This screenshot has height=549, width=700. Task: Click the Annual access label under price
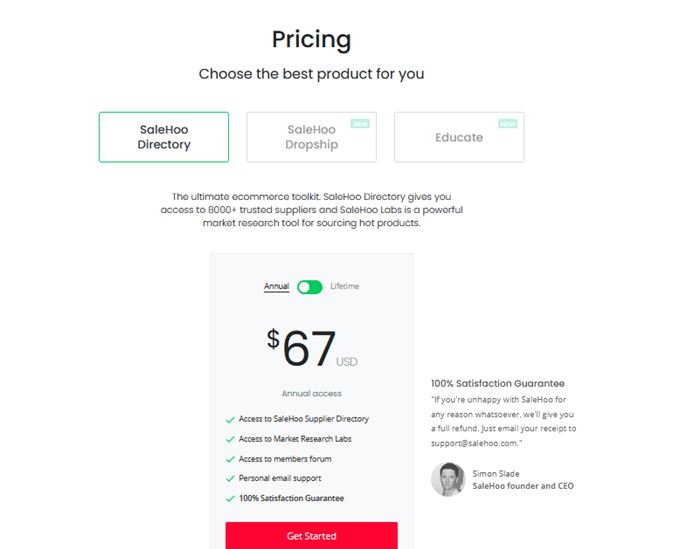tap(311, 394)
